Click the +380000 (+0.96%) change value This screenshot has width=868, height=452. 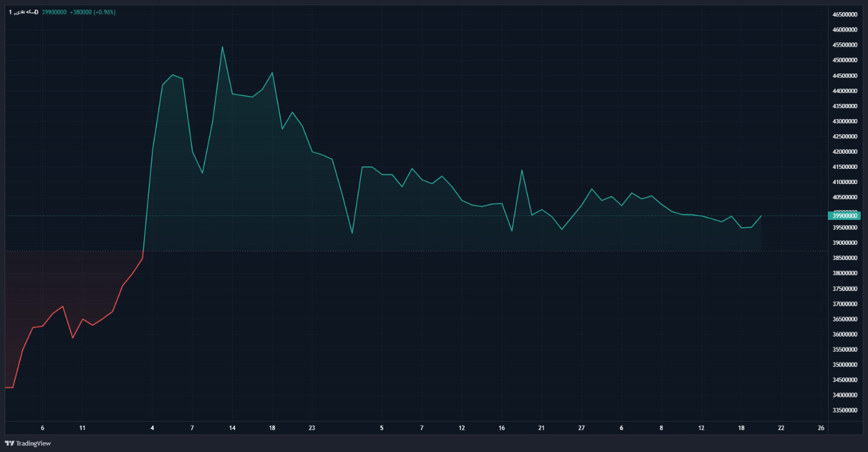(x=92, y=12)
